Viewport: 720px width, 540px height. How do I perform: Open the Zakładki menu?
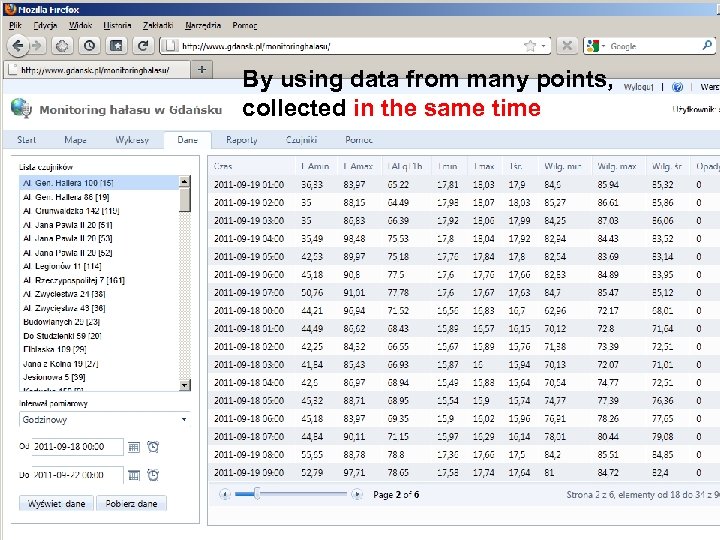coord(158,25)
